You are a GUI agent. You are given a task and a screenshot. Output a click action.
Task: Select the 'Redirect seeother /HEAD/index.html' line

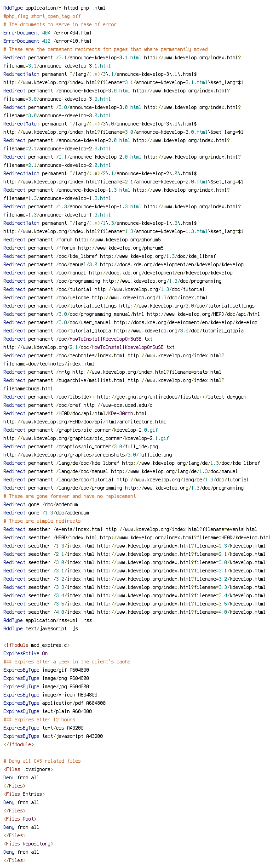click(x=137, y=537)
